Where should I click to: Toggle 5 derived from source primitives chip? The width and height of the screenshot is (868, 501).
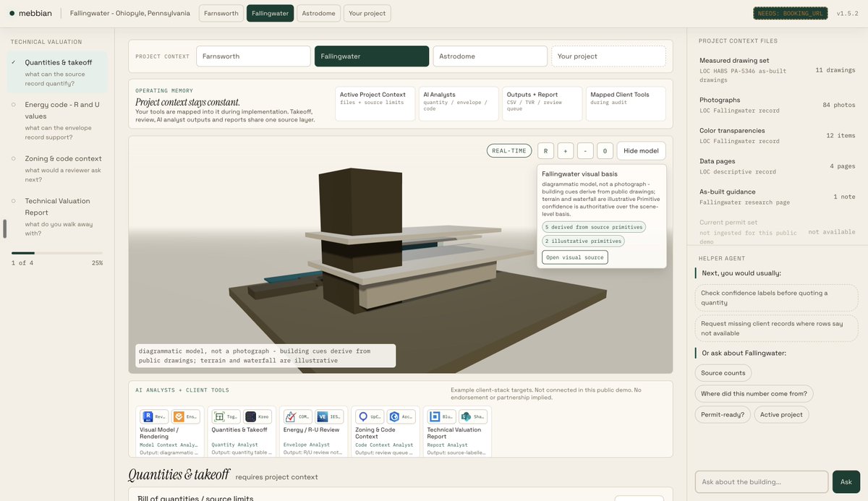[593, 227]
